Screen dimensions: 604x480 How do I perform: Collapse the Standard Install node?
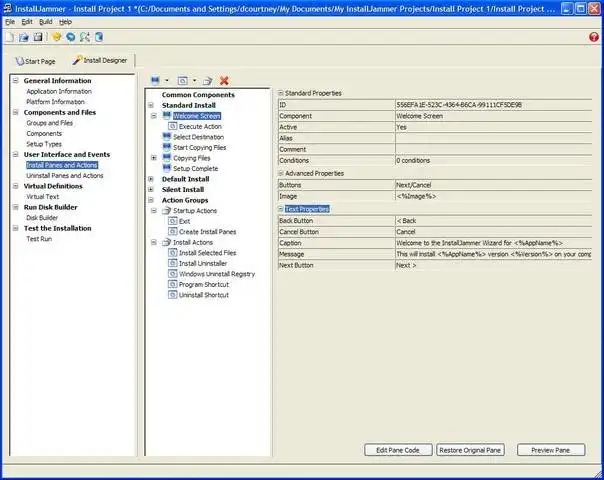(x=151, y=105)
